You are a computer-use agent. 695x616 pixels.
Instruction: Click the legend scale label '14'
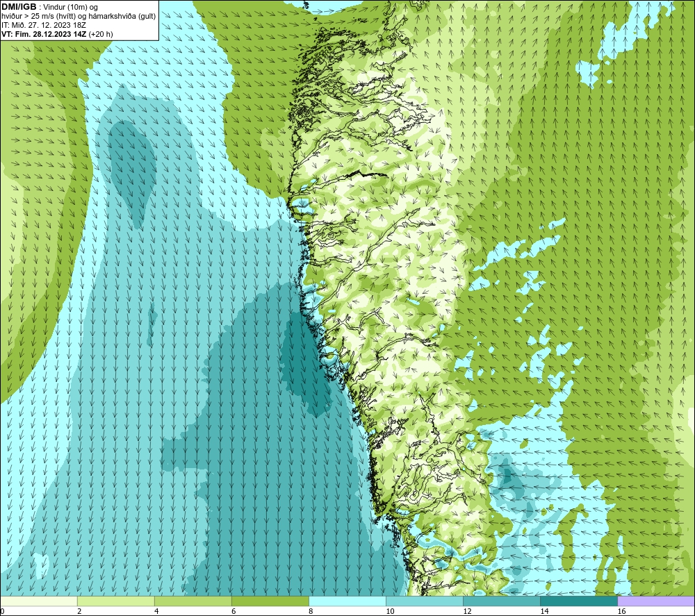[544, 612]
